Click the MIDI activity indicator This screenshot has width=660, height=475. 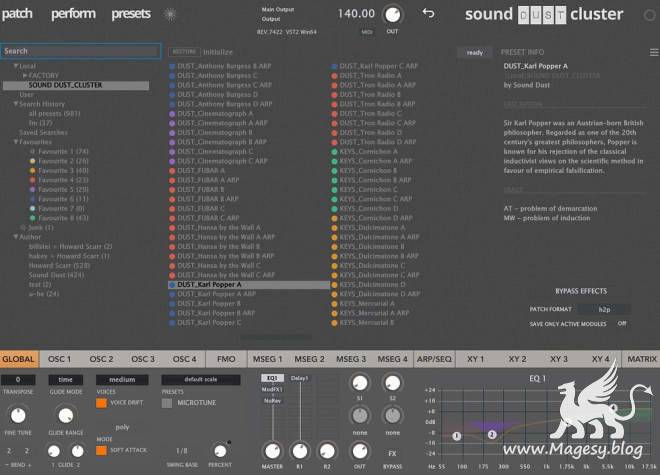pos(367,32)
